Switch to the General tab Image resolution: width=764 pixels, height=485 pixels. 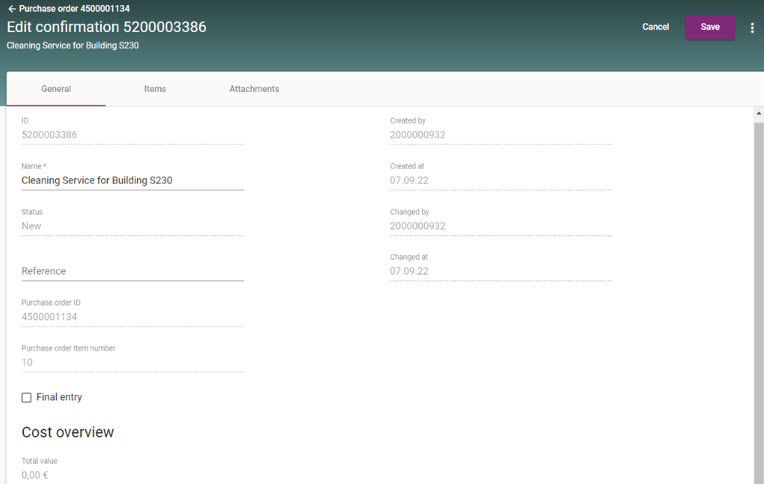click(x=56, y=89)
